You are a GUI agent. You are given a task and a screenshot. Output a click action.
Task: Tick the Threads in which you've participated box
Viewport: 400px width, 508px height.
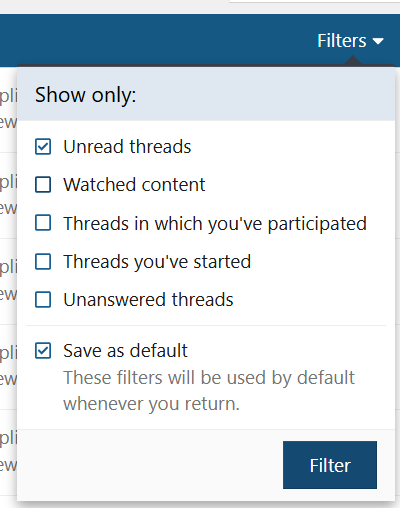point(43,223)
